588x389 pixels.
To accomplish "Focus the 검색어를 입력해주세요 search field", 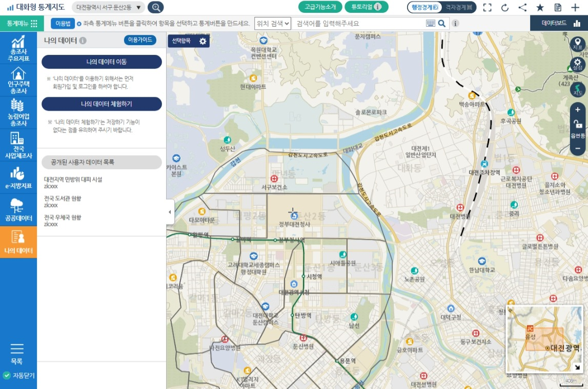I will [358, 23].
